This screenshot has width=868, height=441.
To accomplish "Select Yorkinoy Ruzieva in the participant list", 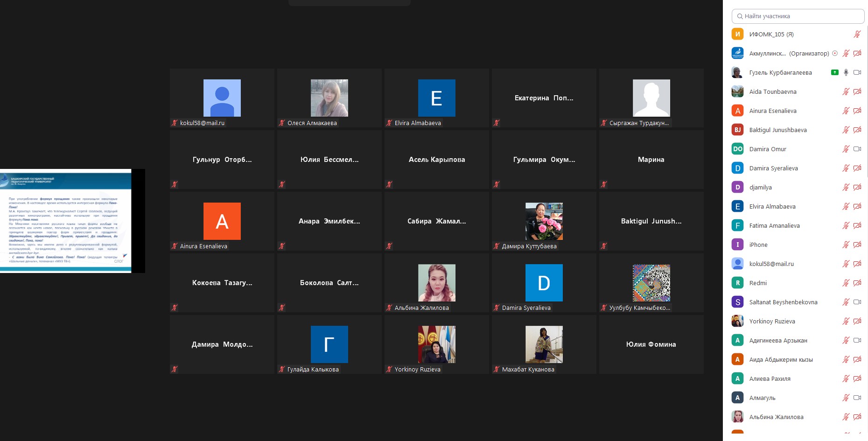I will tap(772, 321).
